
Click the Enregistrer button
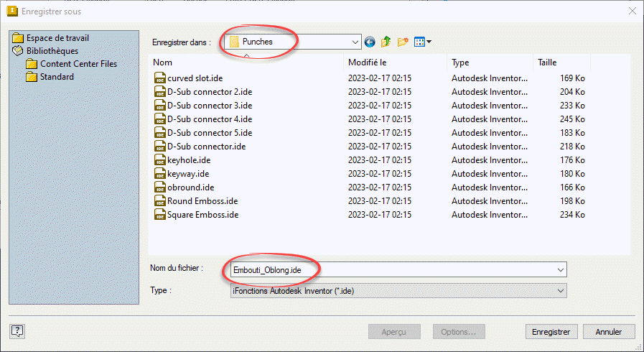(551, 331)
